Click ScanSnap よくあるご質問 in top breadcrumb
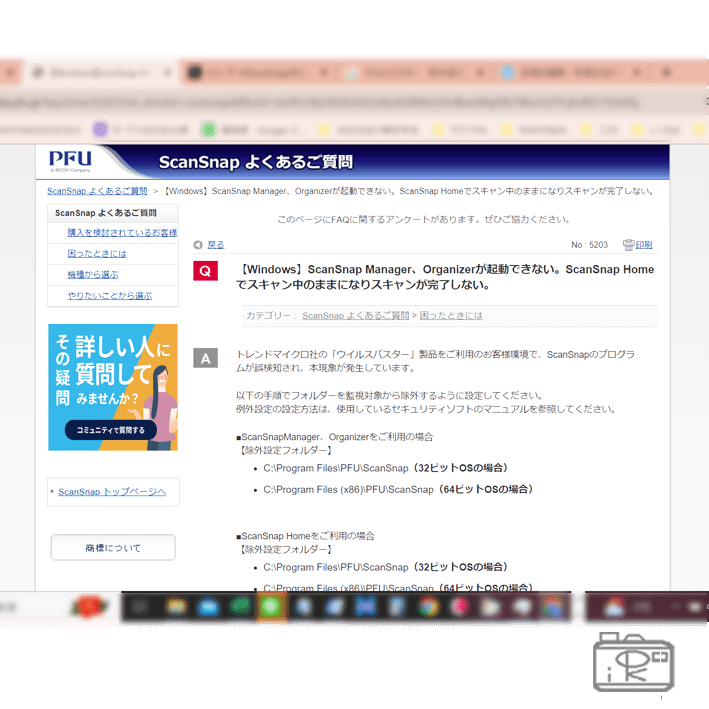The width and height of the screenshot is (709, 709). tap(97, 191)
